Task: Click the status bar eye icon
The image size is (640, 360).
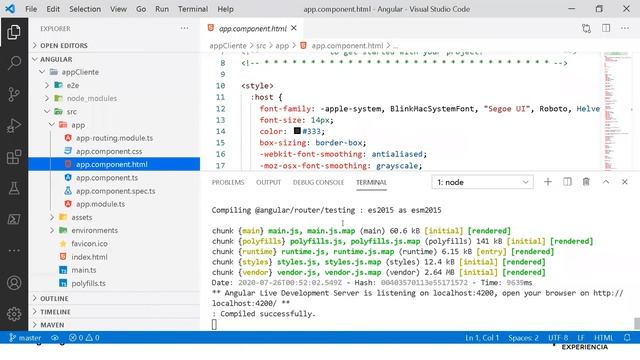Action: click(x=55, y=338)
